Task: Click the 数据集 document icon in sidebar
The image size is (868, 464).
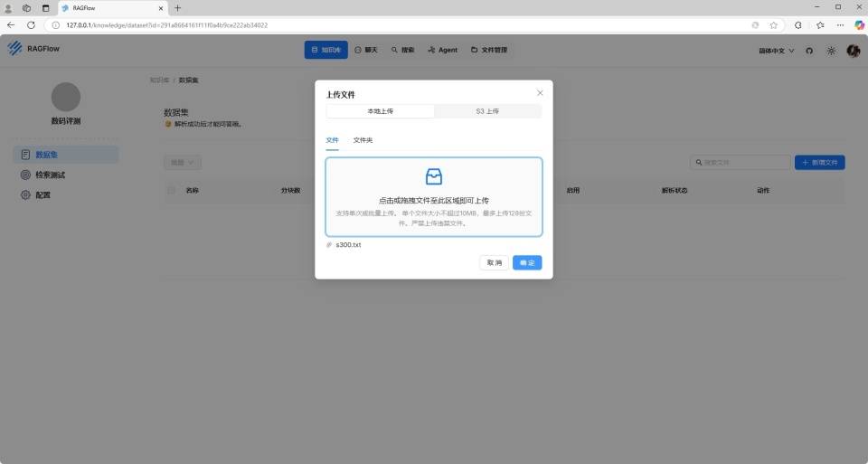Action: pos(25,155)
